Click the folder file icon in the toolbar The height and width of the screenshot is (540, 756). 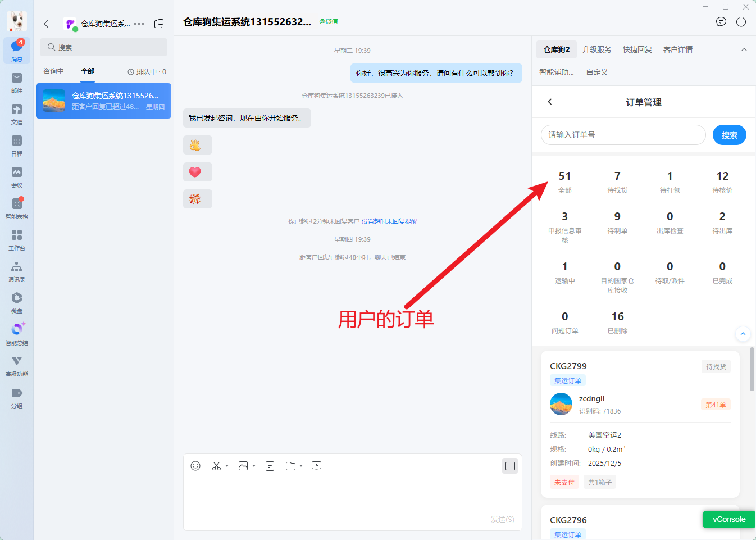[x=290, y=466]
